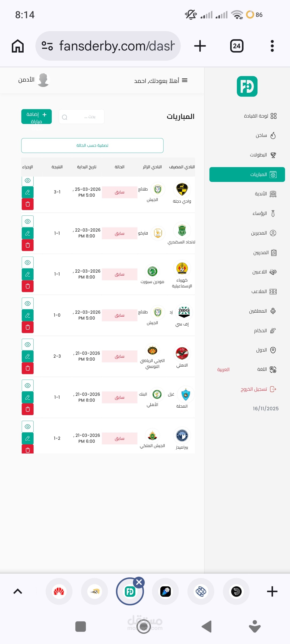
Task: Click the red trash icon on the بيراميدز match
Action: tap(28, 450)
